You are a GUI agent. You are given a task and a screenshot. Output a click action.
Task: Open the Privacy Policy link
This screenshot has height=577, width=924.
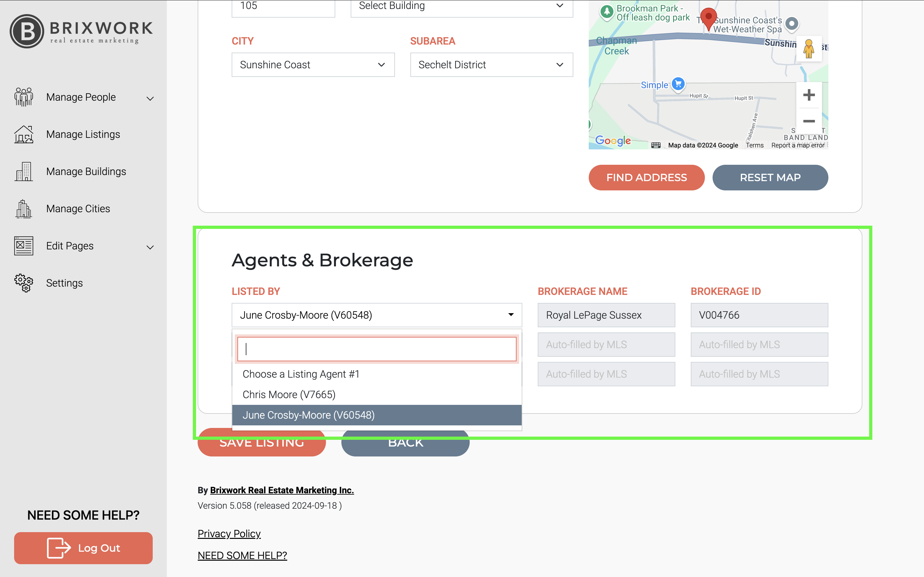[229, 533]
